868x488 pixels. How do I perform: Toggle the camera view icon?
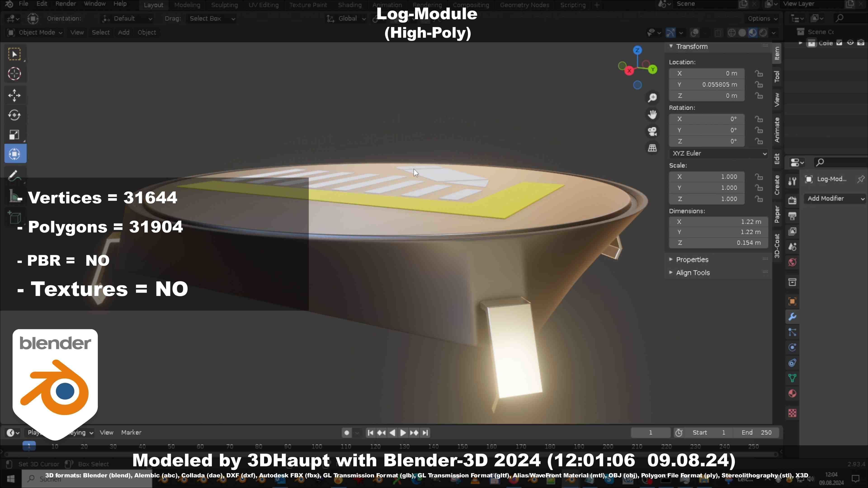pyautogui.click(x=652, y=131)
